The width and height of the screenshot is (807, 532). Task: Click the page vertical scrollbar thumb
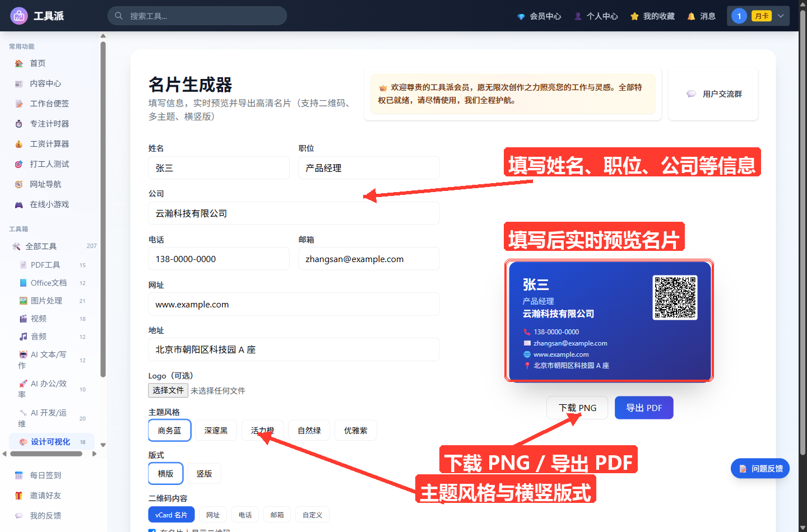(x=803, y=232)
